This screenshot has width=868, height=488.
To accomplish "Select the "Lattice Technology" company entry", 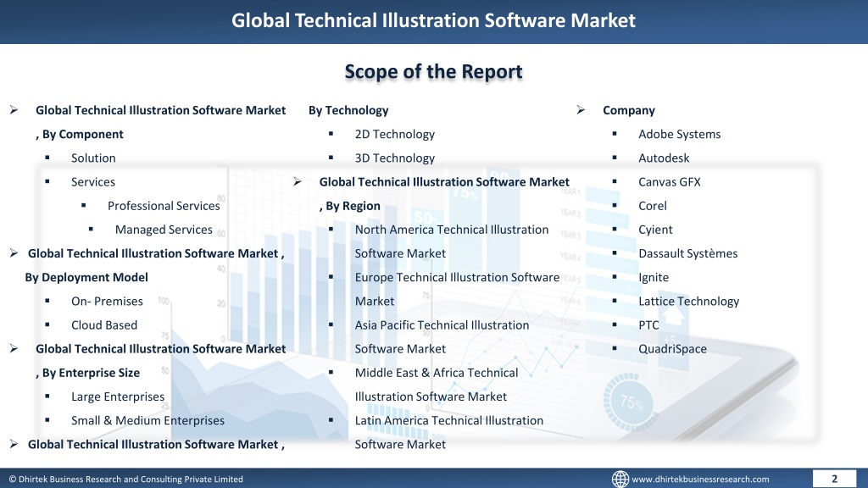I will 688,301.
